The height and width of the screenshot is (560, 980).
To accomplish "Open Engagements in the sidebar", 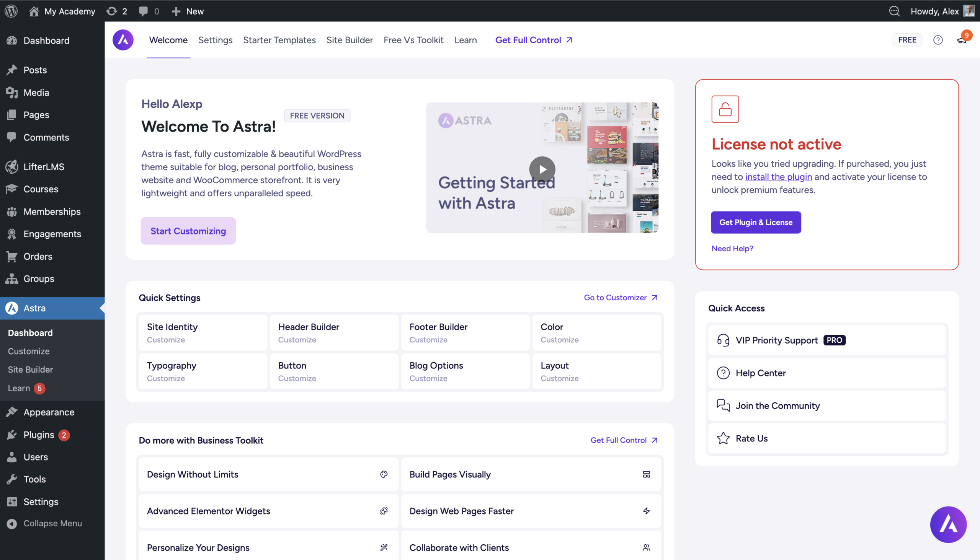I will pyautogui.click(x=52, y=234).
